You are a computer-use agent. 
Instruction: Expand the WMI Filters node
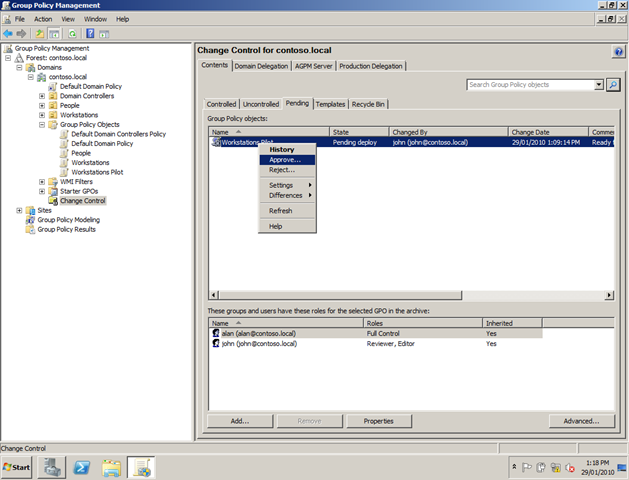point(42,182)
